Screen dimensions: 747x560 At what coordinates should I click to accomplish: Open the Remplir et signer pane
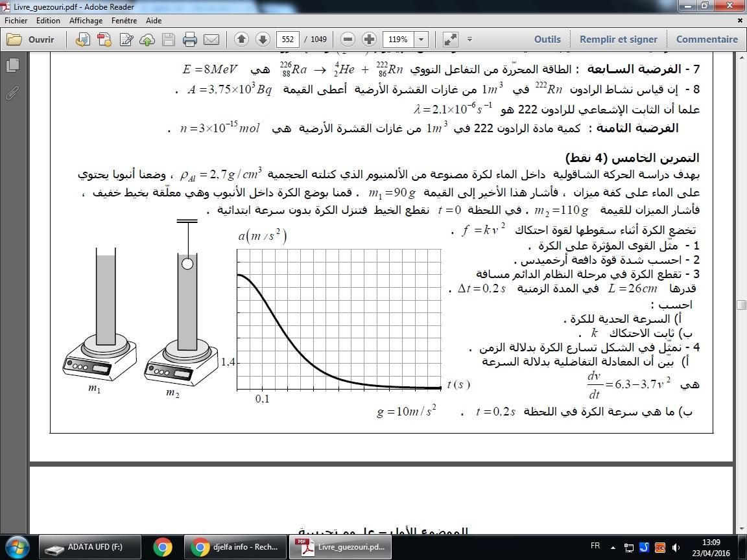(619, 39)
